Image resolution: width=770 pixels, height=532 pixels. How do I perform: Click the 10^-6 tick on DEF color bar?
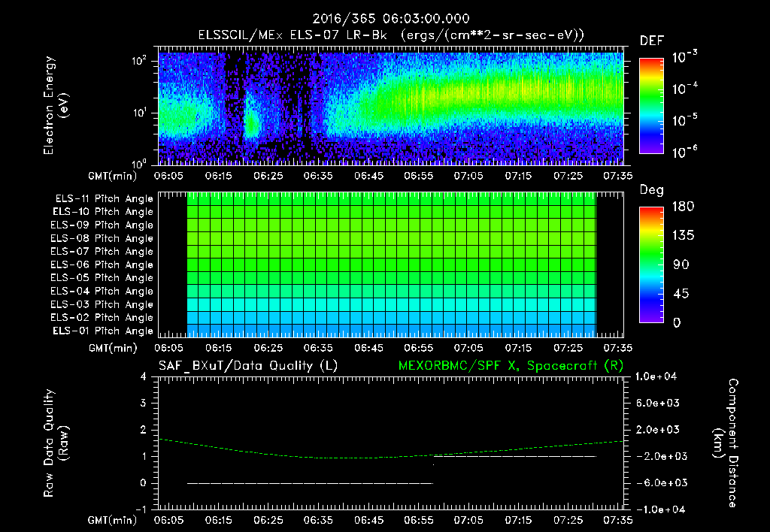pos(685,152)
